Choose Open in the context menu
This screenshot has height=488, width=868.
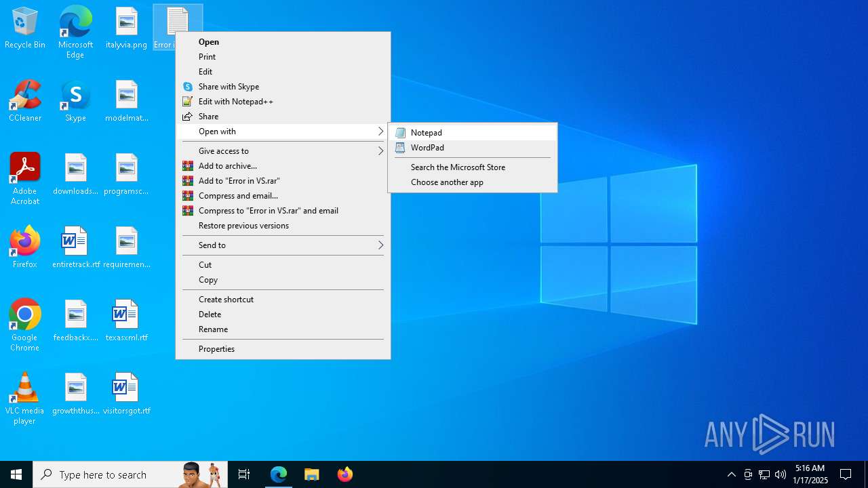(283, 42)
